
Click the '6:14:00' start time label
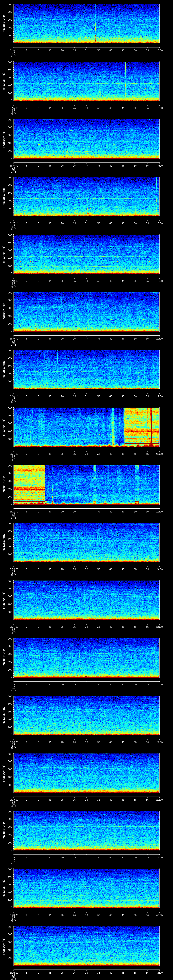point(14,50)
